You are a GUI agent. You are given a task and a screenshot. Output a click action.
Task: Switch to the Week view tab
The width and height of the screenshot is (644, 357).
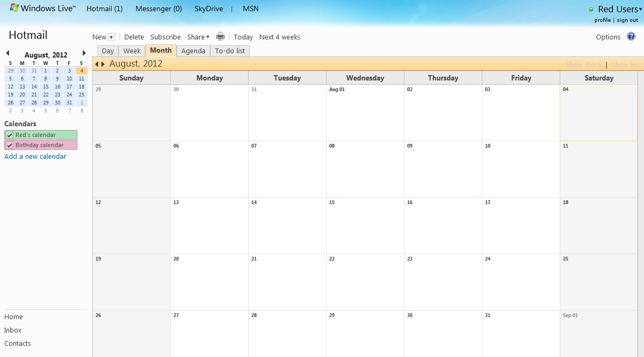132,51
